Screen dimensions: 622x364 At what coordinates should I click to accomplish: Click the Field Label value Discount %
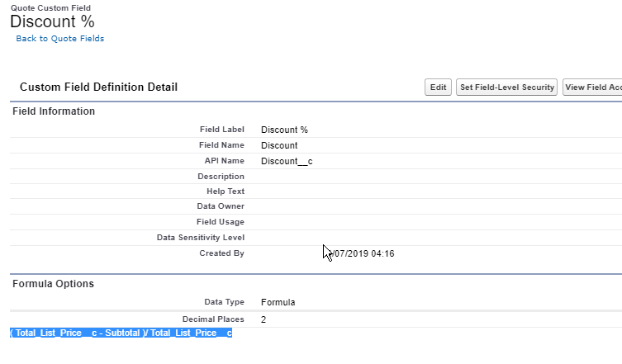pos(284,130)
